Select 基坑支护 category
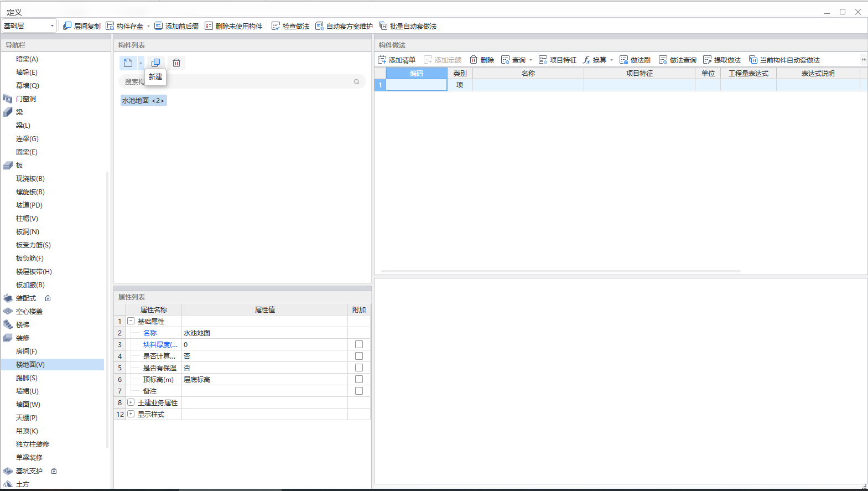Viewport: 868px width, 491px height. (29, 471)
